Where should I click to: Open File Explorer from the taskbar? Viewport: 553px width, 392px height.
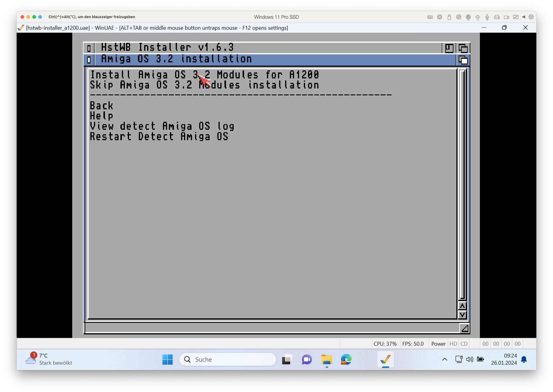(x=326, y=360)
